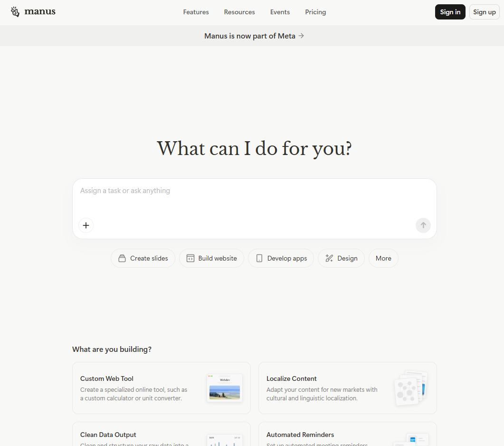Select the Build website chip
Viewport: 504px width, 446px height.
pos(211,258)
